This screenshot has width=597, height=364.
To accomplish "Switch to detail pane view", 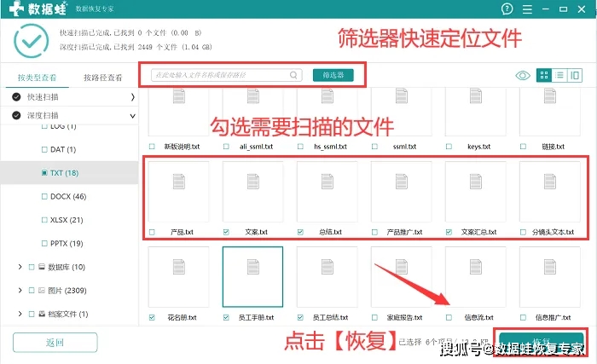I will (x=575, y=75).
